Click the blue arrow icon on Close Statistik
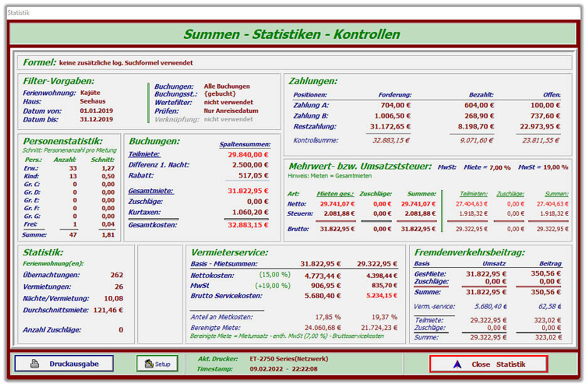Screen dimensions: 588x387 click(x=457, y=364)
